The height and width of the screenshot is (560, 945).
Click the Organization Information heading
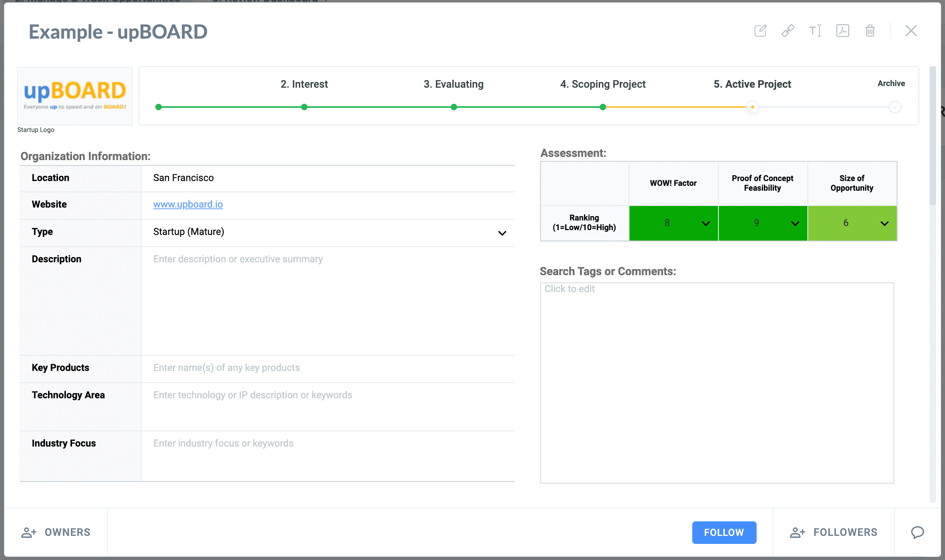point(85,156)
